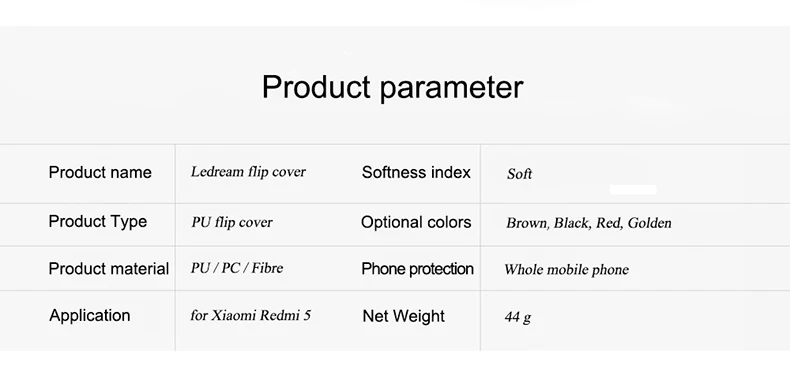Click Brown, Black, Red, Golden text
790x368 pixels.
pos(588,223)
